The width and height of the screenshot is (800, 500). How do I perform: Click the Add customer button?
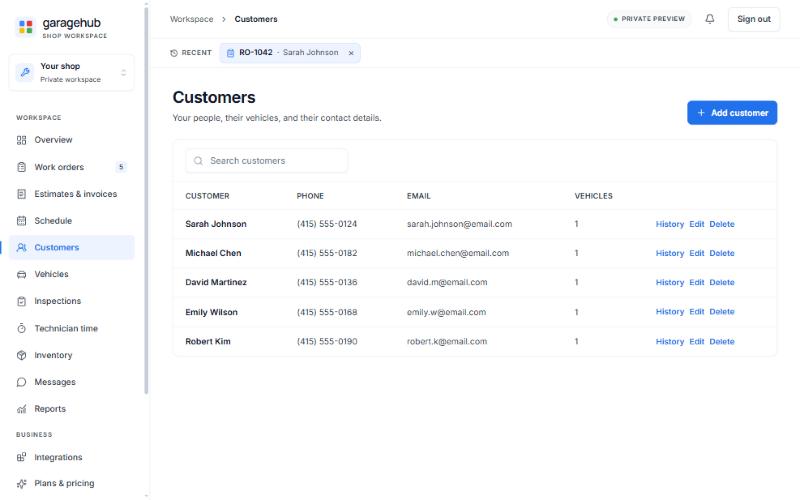(x=732, y=113)
